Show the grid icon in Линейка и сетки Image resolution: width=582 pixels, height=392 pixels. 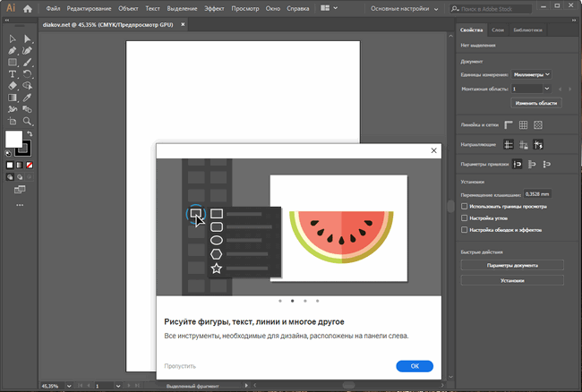click(x=524, y=124)
